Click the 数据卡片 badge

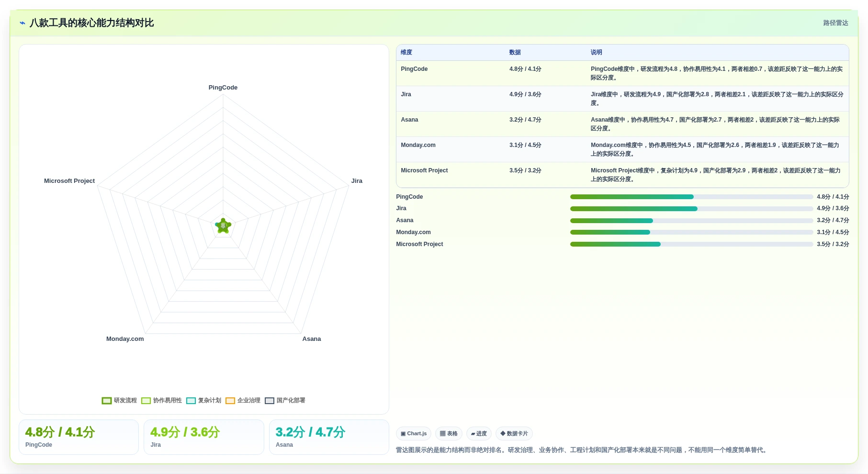point(514,434)
